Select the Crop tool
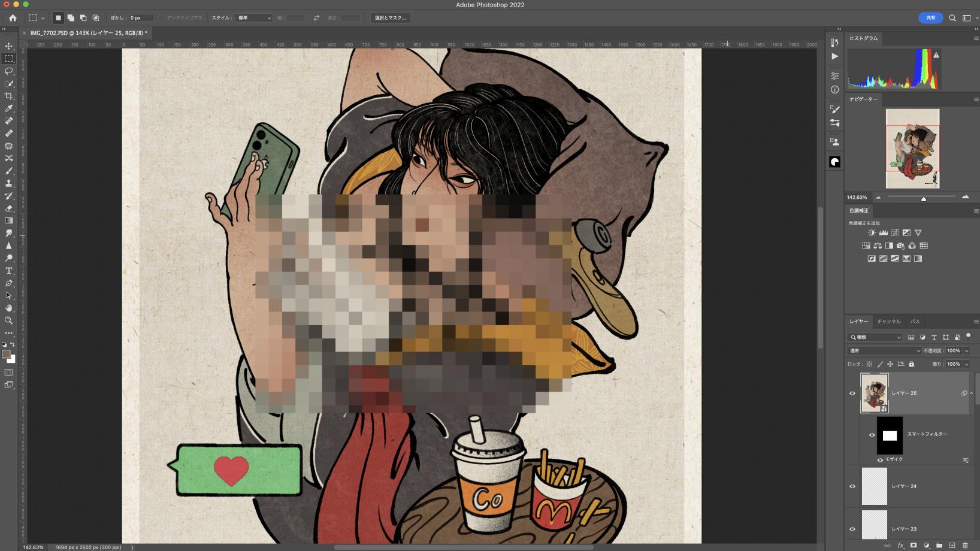 [x=9, y=96]
